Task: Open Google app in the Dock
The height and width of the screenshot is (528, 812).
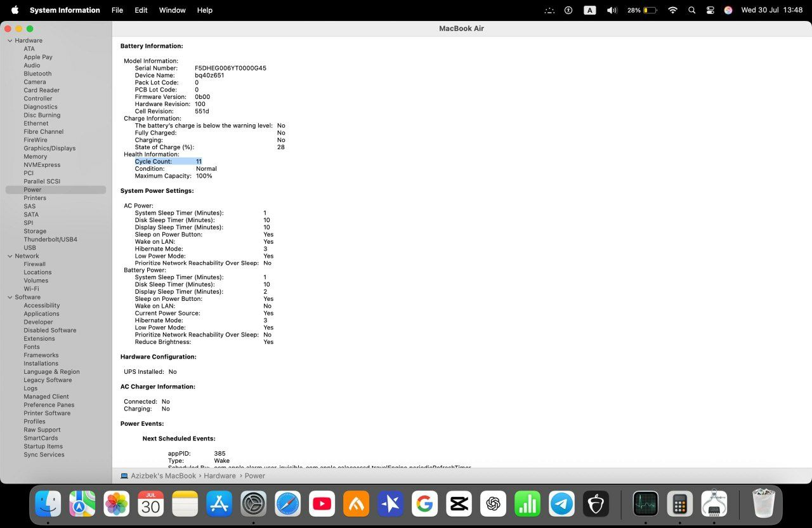Action: [425, 504]
